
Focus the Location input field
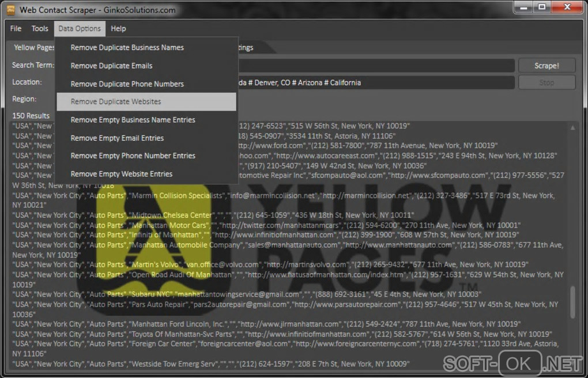point(376,82)
